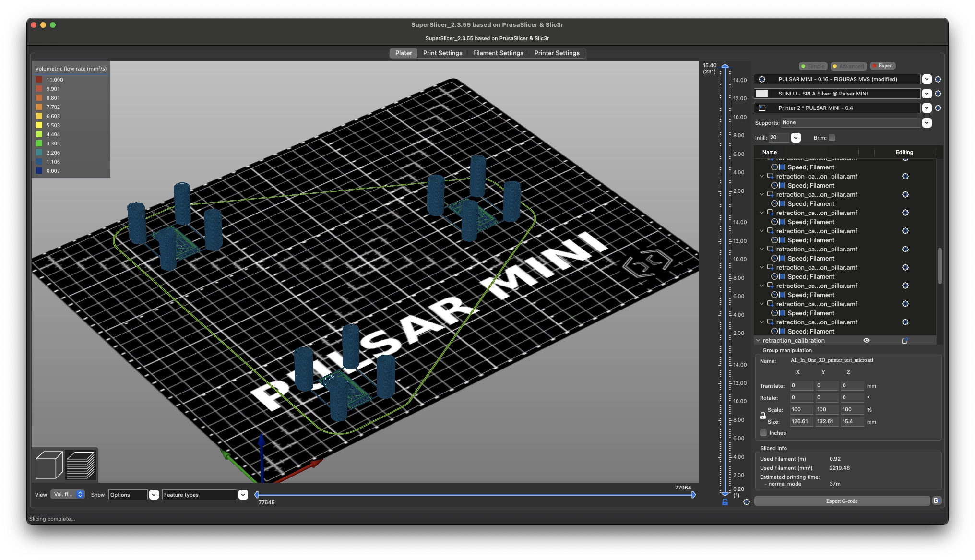This screenshot has height=560, width=975.
Task: Click printer icon inside Printer 2 preset box
Action: (762, 108)
